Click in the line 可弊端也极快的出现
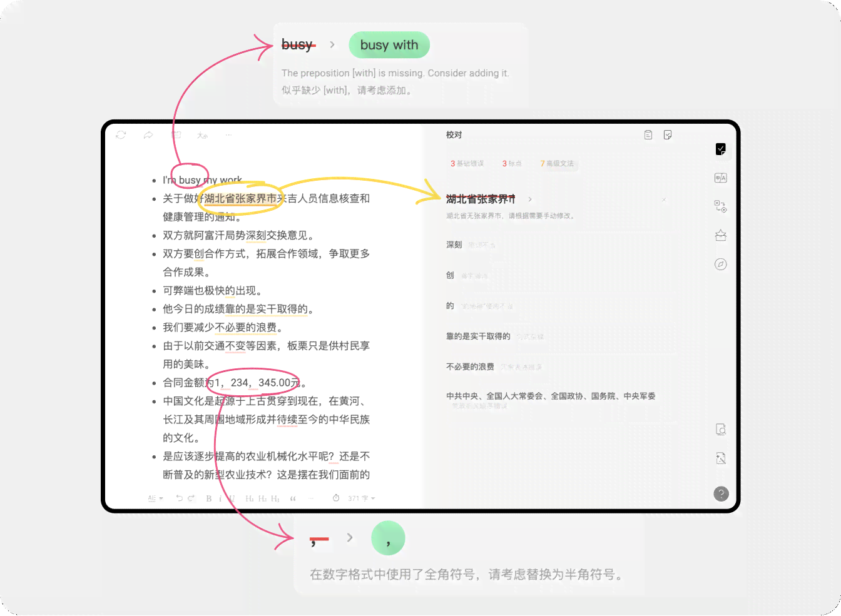 point(212,291)
